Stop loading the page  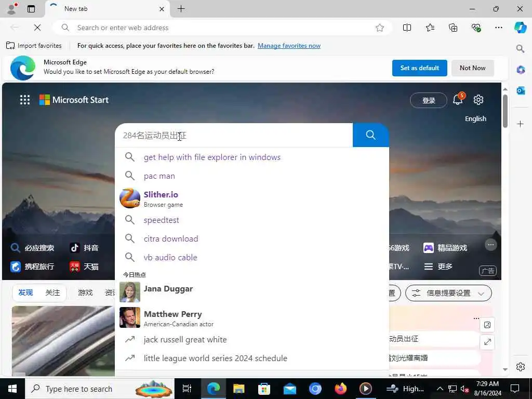(x=37, y=28)
